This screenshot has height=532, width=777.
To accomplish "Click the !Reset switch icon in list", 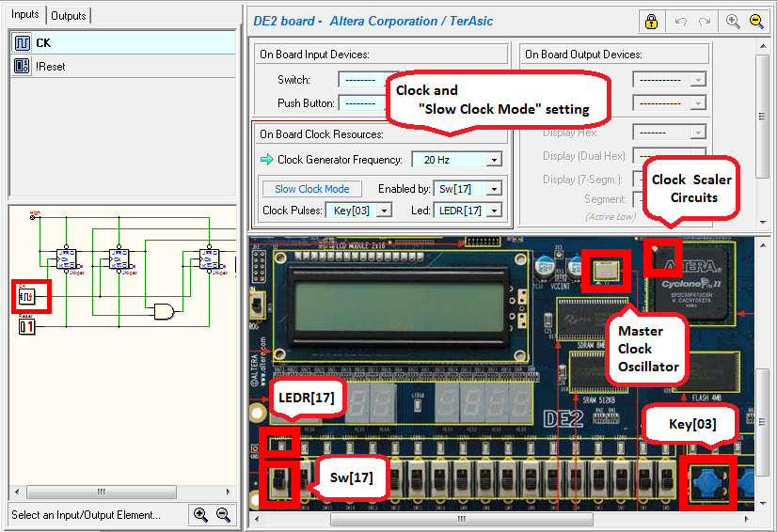I will click(x=22, y=66).
